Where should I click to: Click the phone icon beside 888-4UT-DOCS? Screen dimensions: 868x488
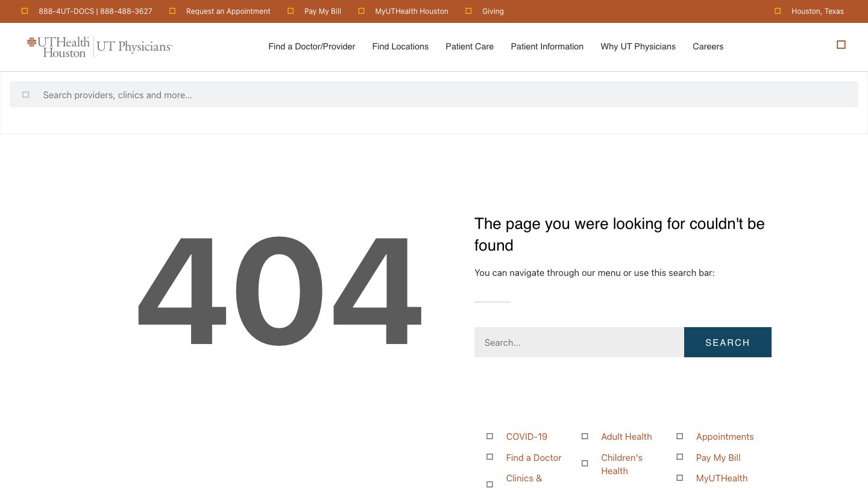[25, 10]
